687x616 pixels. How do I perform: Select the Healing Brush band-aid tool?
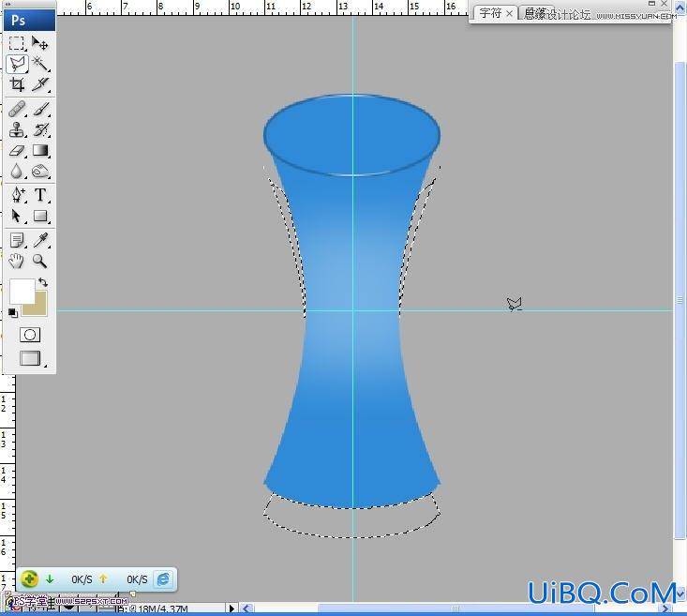(17, 109)
